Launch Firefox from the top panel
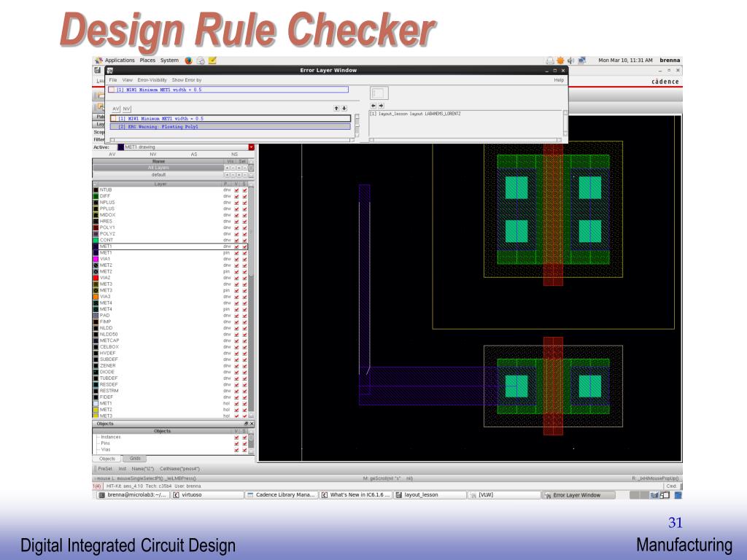This screenshot has height=560, width=747. pos(189,61)
